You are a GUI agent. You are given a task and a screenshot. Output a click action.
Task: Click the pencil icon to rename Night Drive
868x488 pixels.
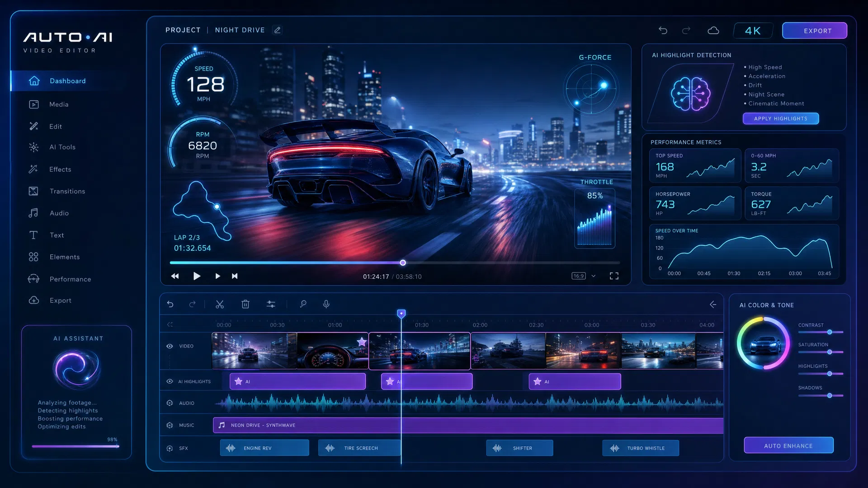pyautogui.click(x=278, y=30)
